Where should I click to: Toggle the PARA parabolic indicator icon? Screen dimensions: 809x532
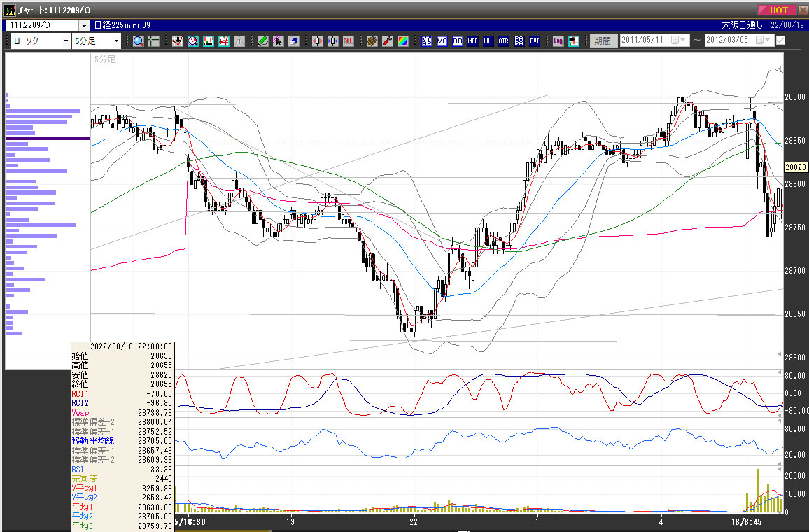pos(519,41)
